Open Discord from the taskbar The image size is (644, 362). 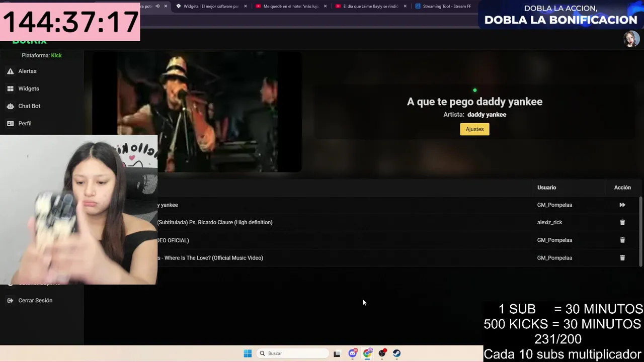353,353
